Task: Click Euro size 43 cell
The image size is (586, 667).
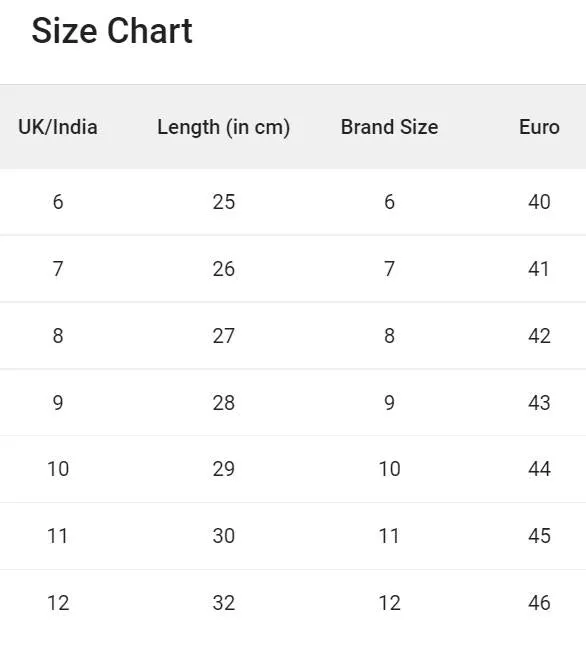Action: click(539, 402)
